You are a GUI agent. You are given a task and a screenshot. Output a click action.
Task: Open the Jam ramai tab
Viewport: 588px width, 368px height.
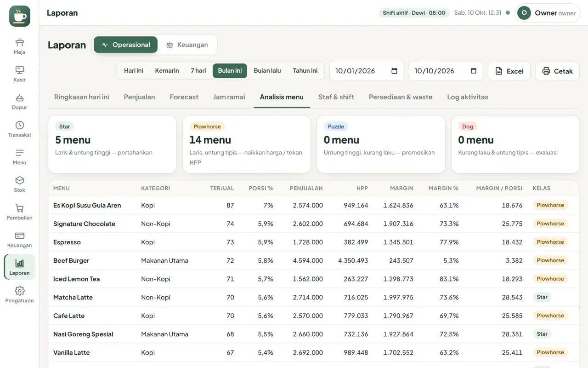click(229, 97)
